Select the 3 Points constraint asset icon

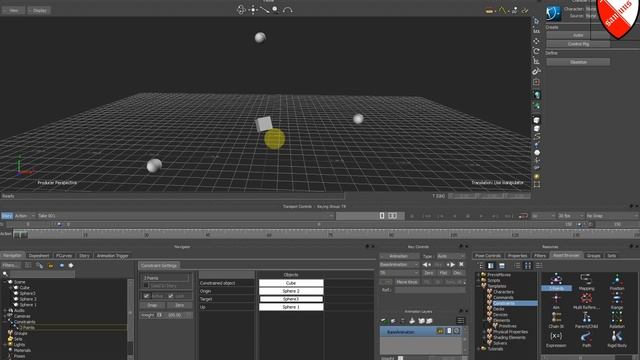pyautogui.click(x=556, y=279)
